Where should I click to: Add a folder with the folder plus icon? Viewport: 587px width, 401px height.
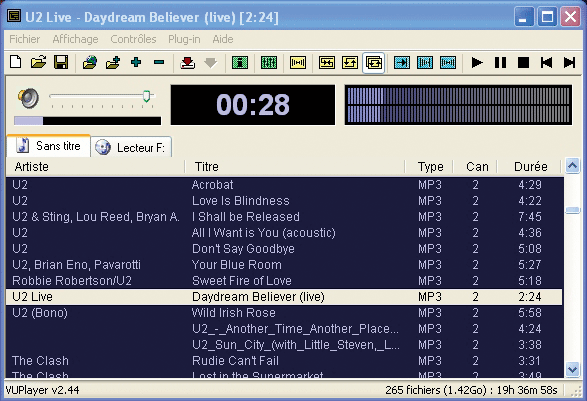[113, 62]
